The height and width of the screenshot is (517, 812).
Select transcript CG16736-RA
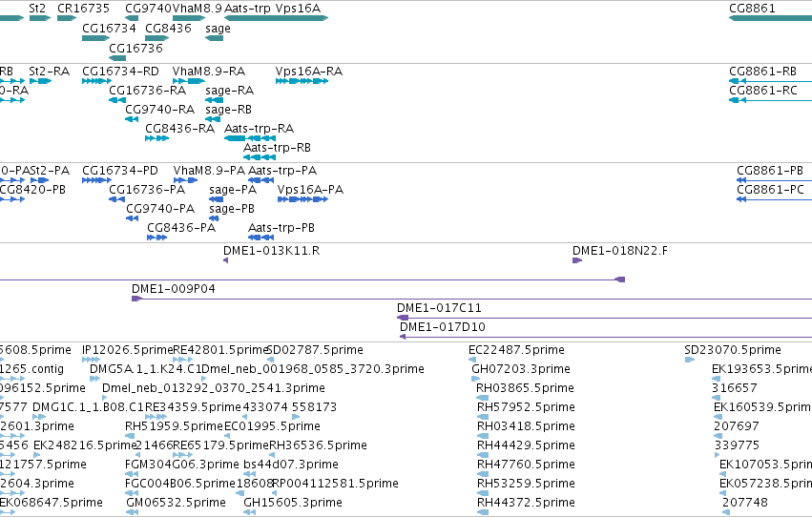click(117, 100)
